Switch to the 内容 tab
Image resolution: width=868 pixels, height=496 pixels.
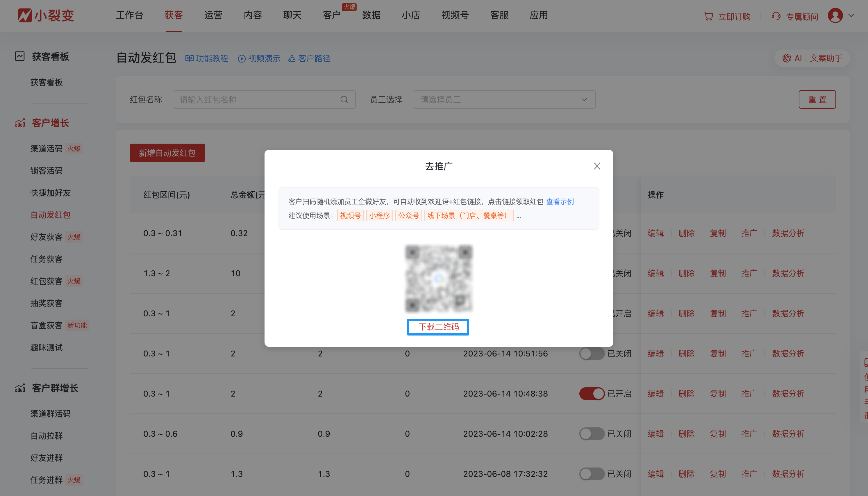pos(253,15)
